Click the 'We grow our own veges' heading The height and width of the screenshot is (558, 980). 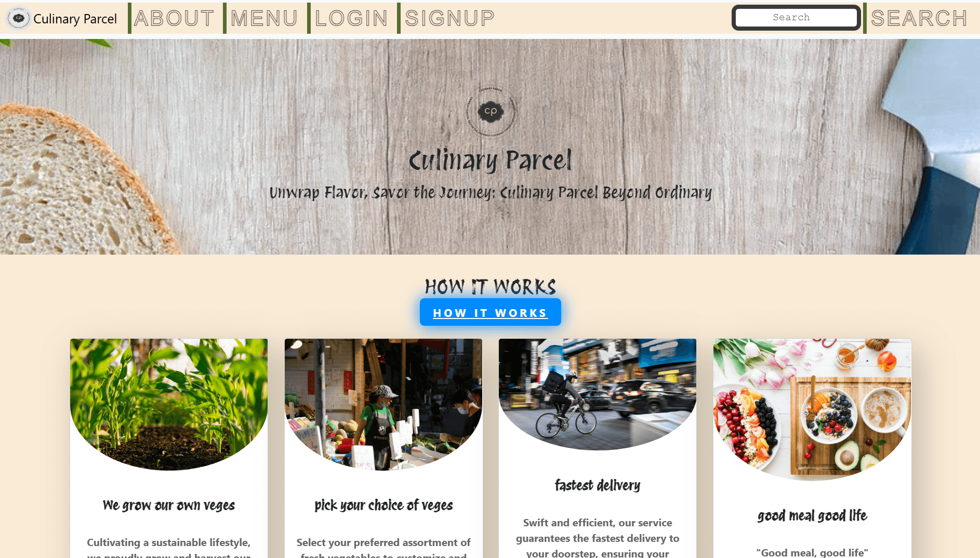169,505
